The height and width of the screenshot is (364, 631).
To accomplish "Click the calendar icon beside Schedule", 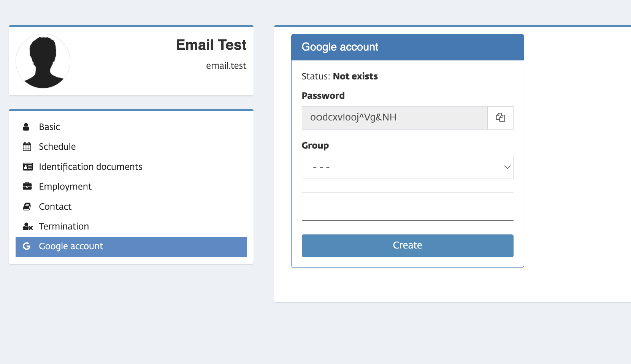I will coord(27,147).
